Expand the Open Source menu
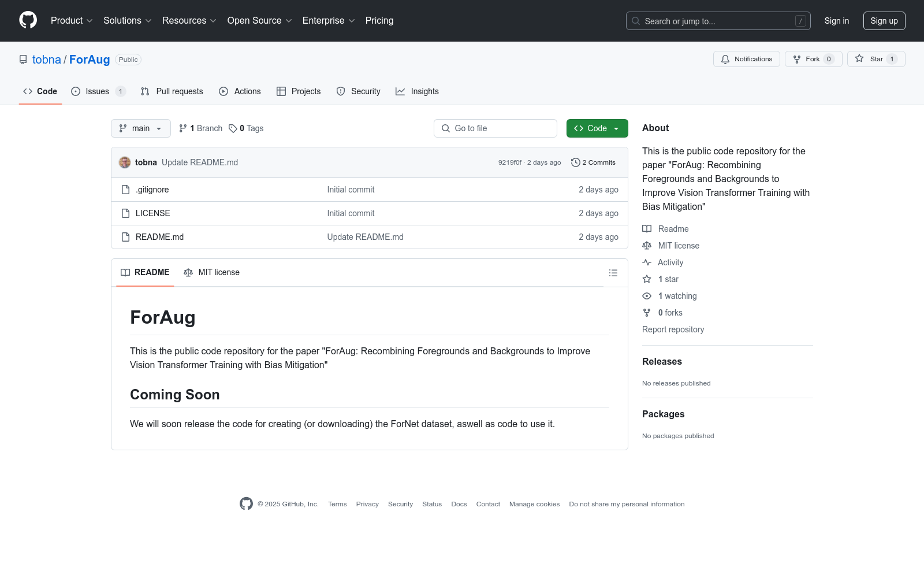This screenshot has width=924, height=578. pyautogui.click(x=260, y=20)
